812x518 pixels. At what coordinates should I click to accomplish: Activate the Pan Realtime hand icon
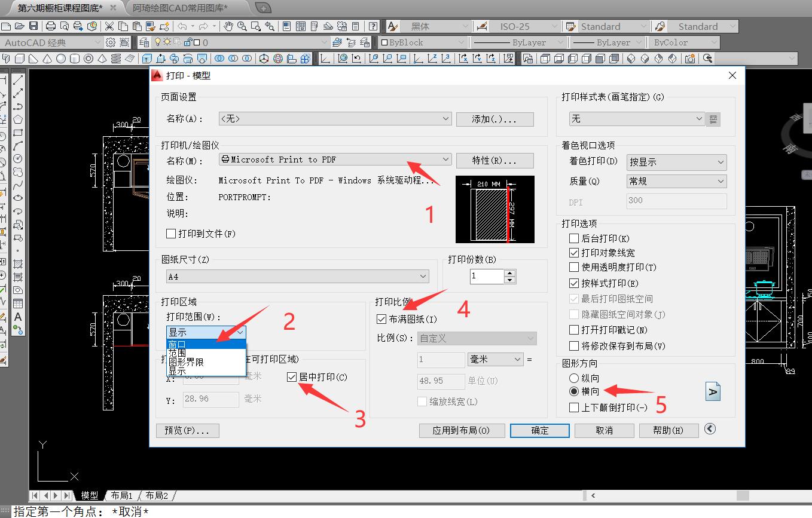[229, 26]
